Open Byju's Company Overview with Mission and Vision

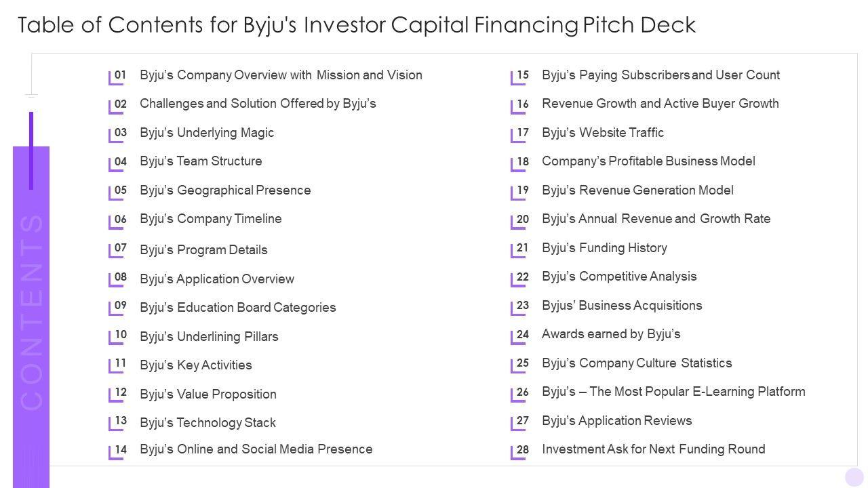pyautogui.click(x=281, y=75)
